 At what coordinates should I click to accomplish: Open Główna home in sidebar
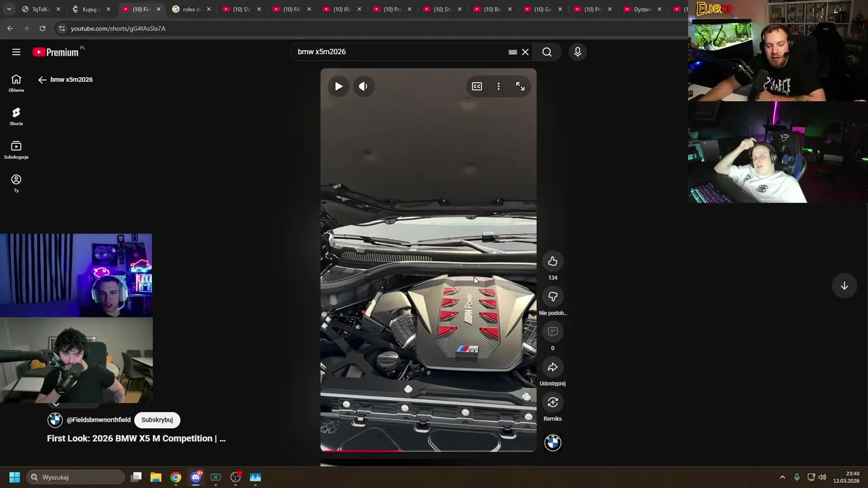coord(16,83)
